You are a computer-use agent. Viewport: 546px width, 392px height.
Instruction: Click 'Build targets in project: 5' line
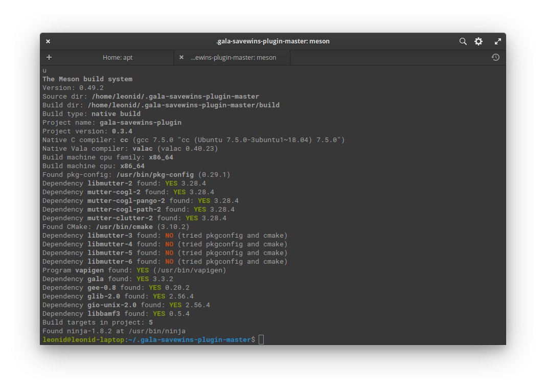98,322
